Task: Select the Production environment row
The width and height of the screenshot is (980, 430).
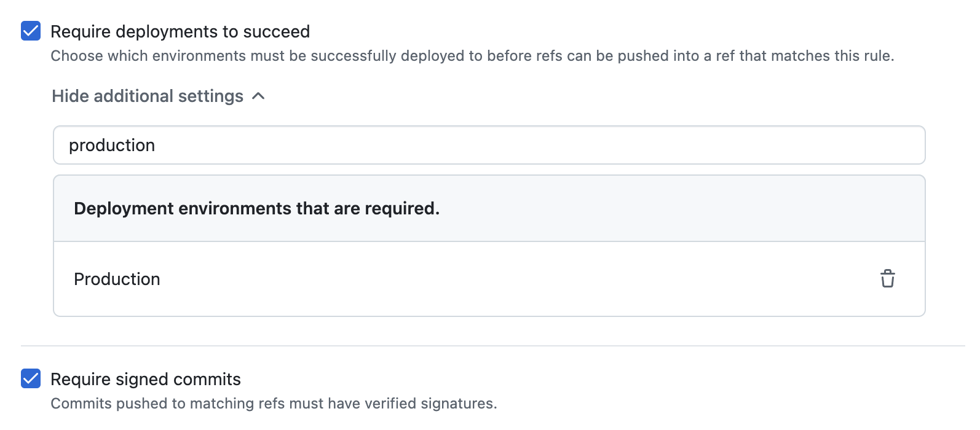Action: (489, 279)
